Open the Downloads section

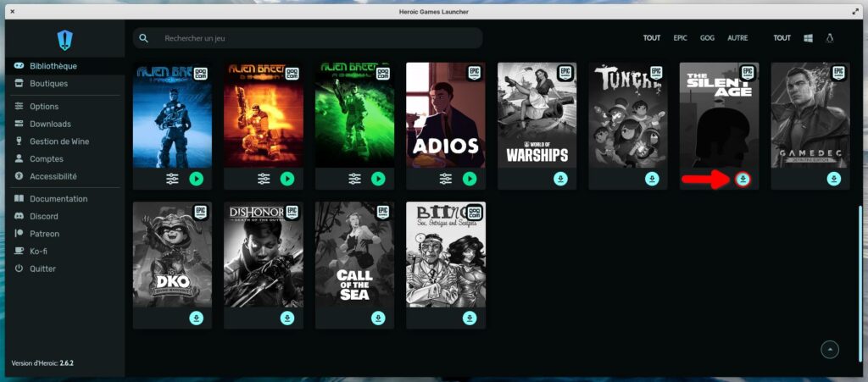click(50, 124)
